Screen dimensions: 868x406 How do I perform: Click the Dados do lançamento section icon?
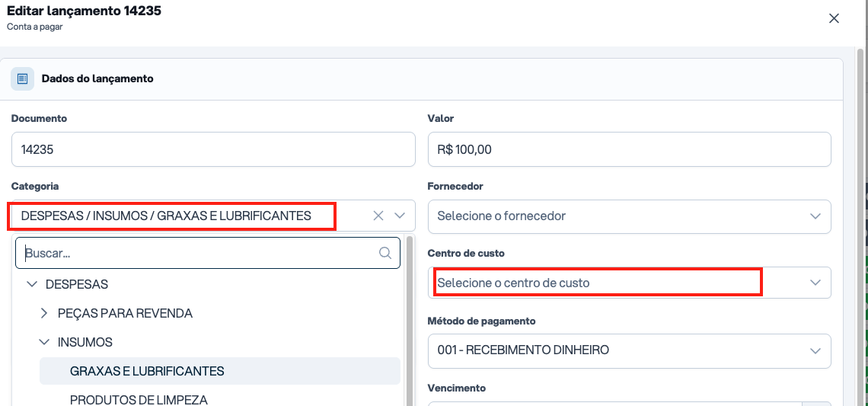pos(23,78)
